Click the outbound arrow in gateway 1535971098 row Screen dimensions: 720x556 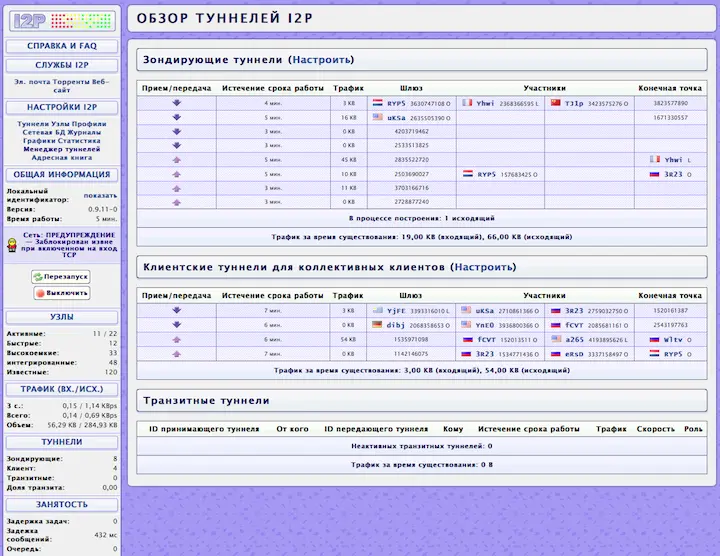pos(177,339)
